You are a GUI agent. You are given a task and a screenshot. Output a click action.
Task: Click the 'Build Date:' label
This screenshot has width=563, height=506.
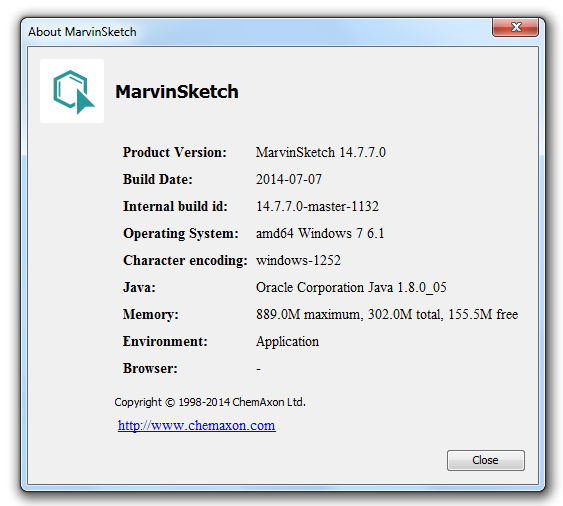point(158,179)
